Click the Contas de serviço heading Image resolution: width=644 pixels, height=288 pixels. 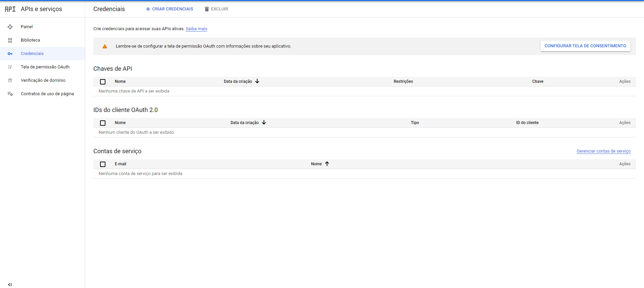pyautogui.click(x=117, y=151)
